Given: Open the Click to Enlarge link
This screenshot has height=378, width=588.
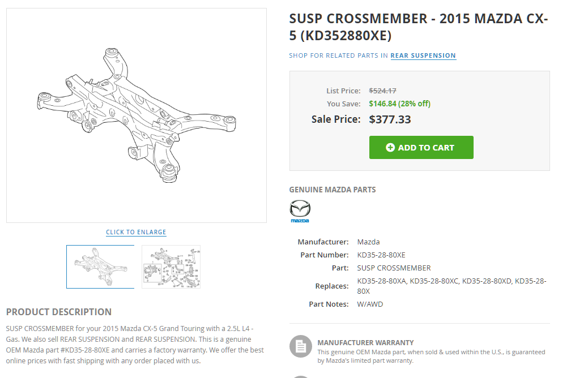Looking at the screenshot, I should point(136,232).
